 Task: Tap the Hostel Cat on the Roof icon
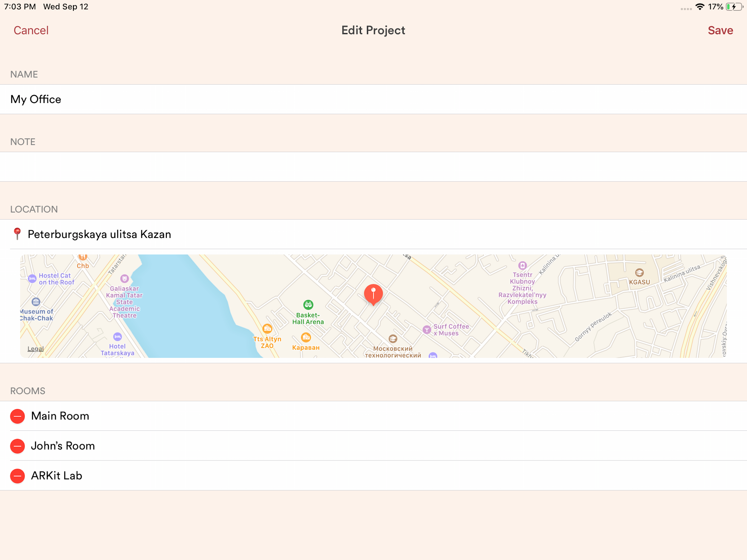click(x=32, y=279)
